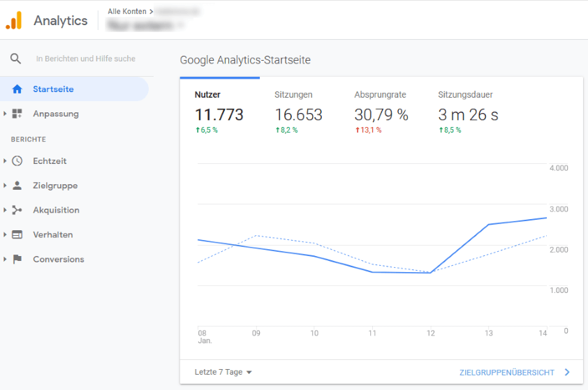Open the Letzte 7 Tage date dropdown
Image resolution: width=588 pixels, height=390 pixels.
(223, 372)
